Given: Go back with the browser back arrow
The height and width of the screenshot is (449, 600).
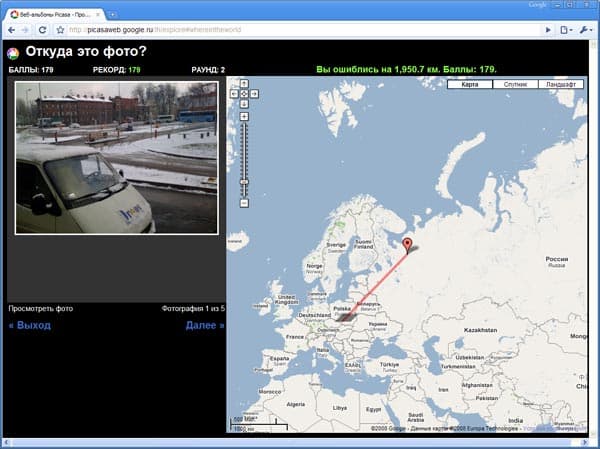Looking at the screenshot, I should 11,30.
